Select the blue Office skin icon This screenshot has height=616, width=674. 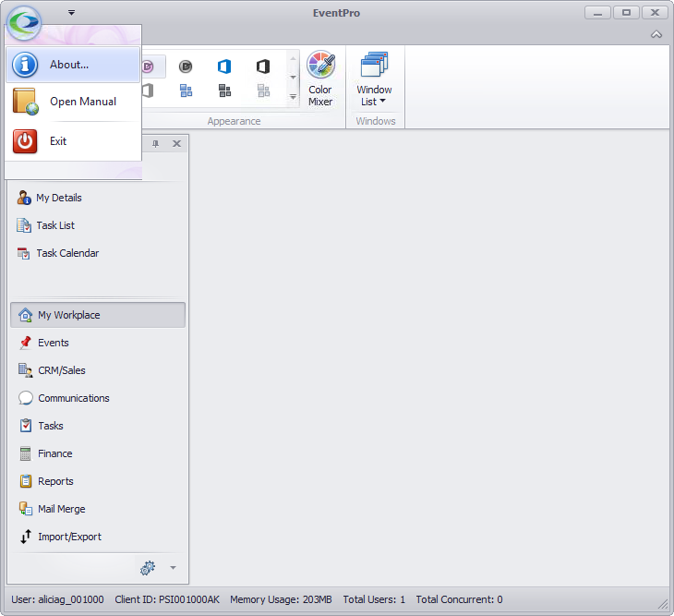point(224,66)
